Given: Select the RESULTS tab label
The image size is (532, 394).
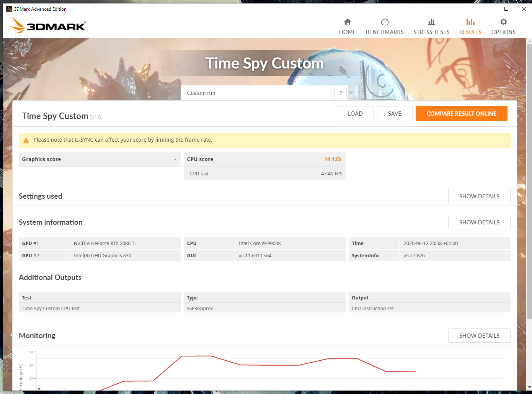Looking at the screenshot, I should (470, 32).
